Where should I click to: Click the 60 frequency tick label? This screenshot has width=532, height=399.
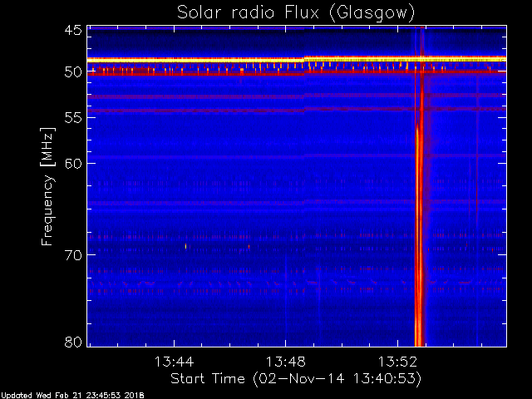click(x=73, y=163)
